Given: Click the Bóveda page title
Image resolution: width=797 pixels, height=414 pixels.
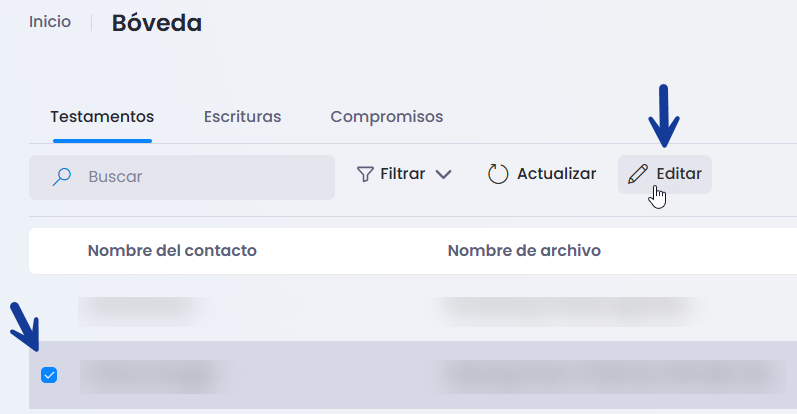Looking at the screenshot, I should tap(157, 23).
